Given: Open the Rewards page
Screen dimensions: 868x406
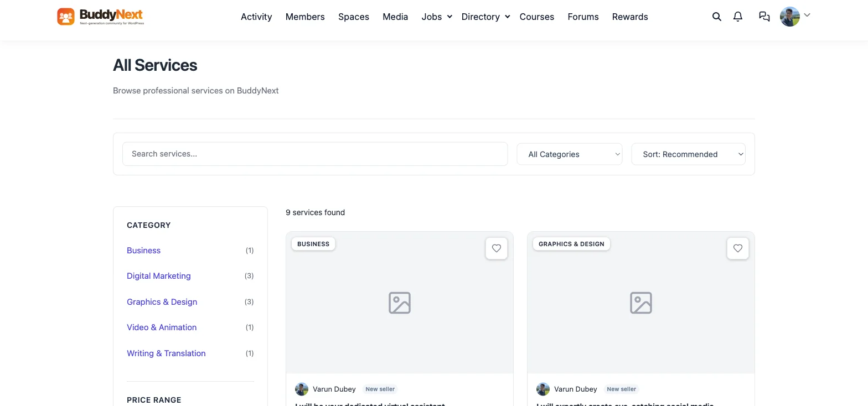Looking at the screenshot, I should [630, 17].
